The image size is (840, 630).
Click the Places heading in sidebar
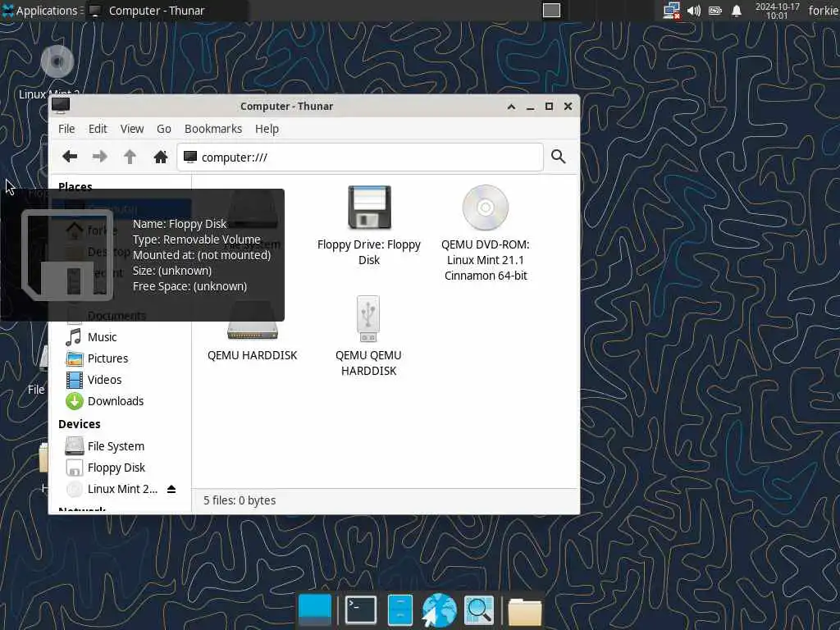pos(75,186)
